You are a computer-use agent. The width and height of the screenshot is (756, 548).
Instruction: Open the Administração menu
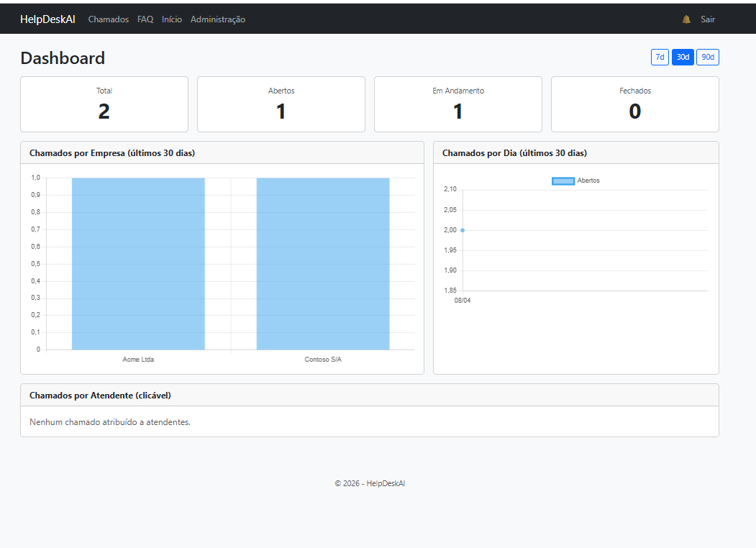click(218, 19)
